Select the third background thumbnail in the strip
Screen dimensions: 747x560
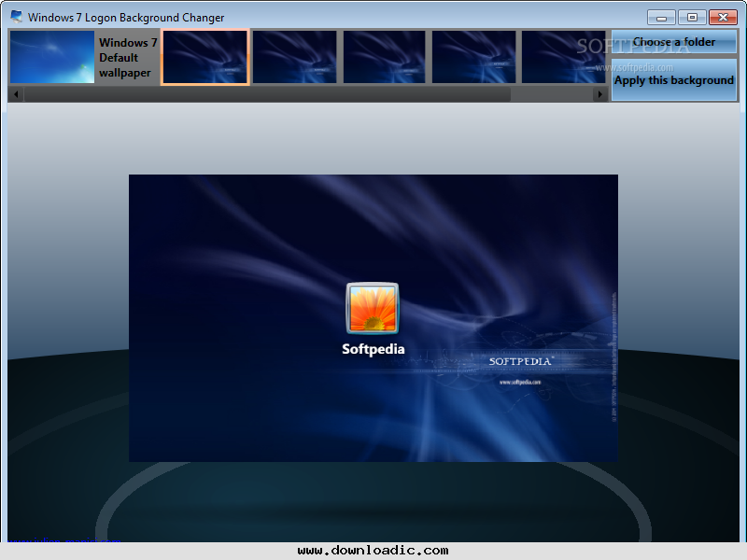click(x=384, y=57)
